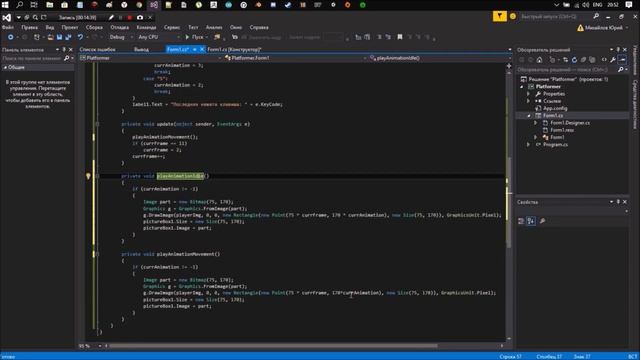Image resolution: width=640 pixels, height=360 pixels.
Task: Click the navigate backward circular arrow icon
Action: [x=10, y=37]
